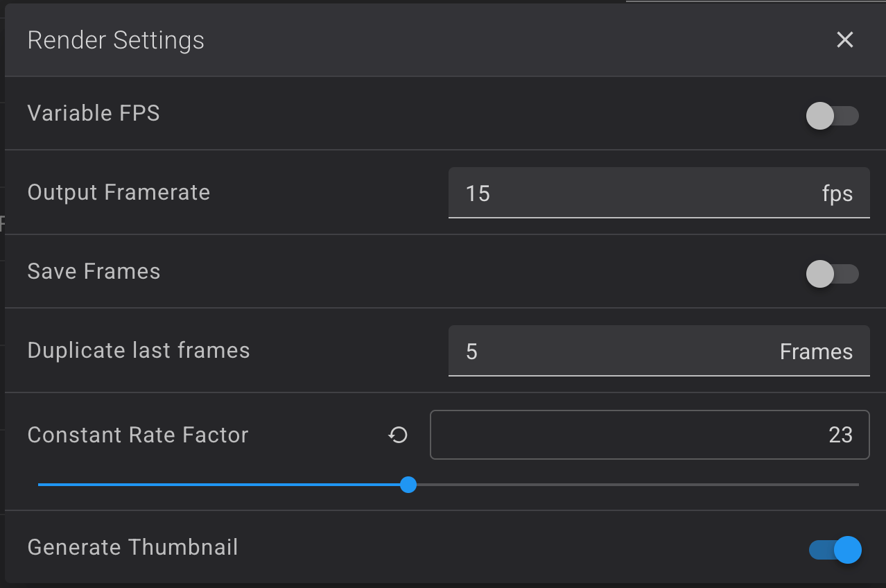The width and height of the screenshot is (886, 588).
Task: Close the Render Settings dialog
Action: click(844, 40)
